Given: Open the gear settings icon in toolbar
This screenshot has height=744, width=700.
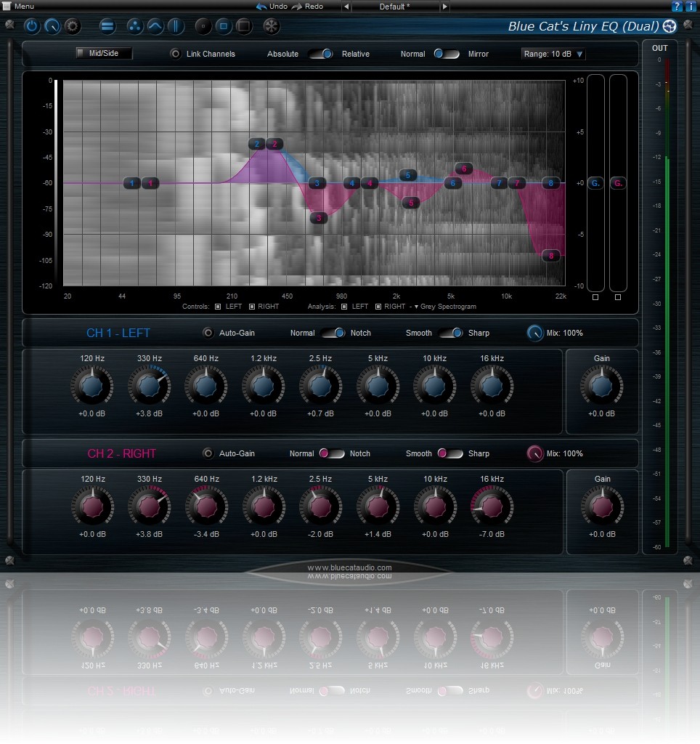Looking at the screenshot, I should coord(73,26).
